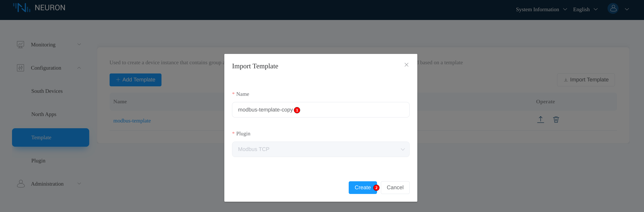
Task: Open the English language dropdown
Action: (585, 9)
